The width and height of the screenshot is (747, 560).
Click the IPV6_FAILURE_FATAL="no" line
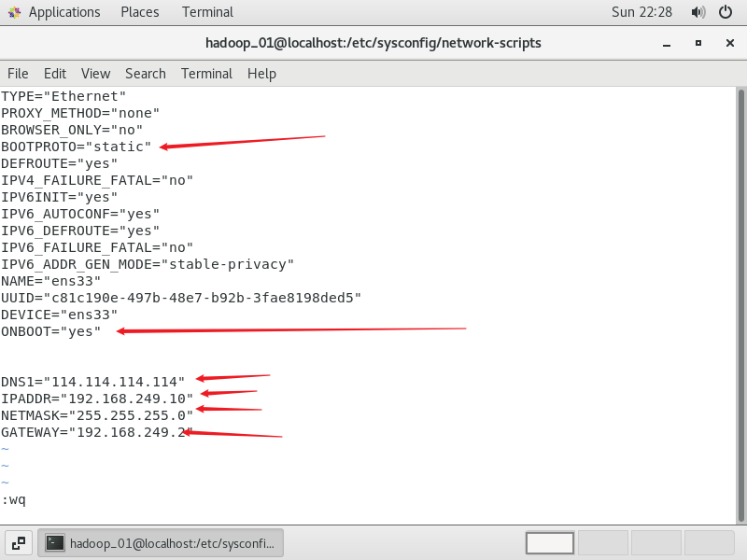click(x=97, y=247)
